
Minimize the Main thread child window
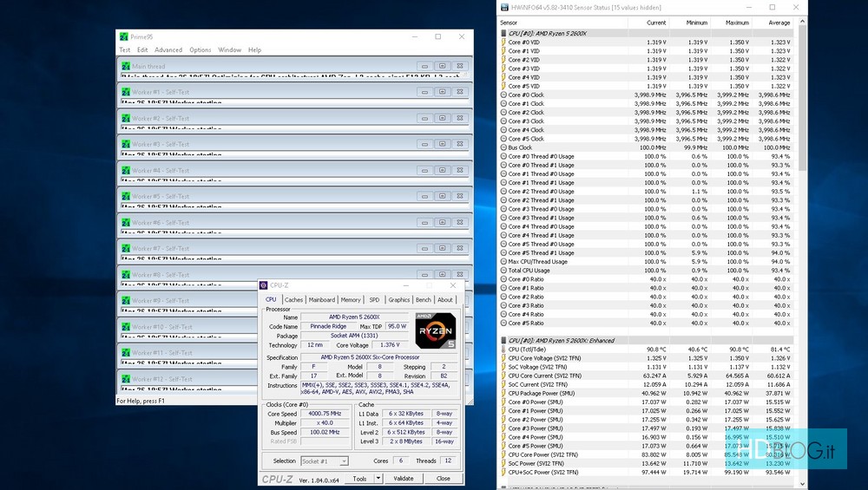(x=424, y=66)
